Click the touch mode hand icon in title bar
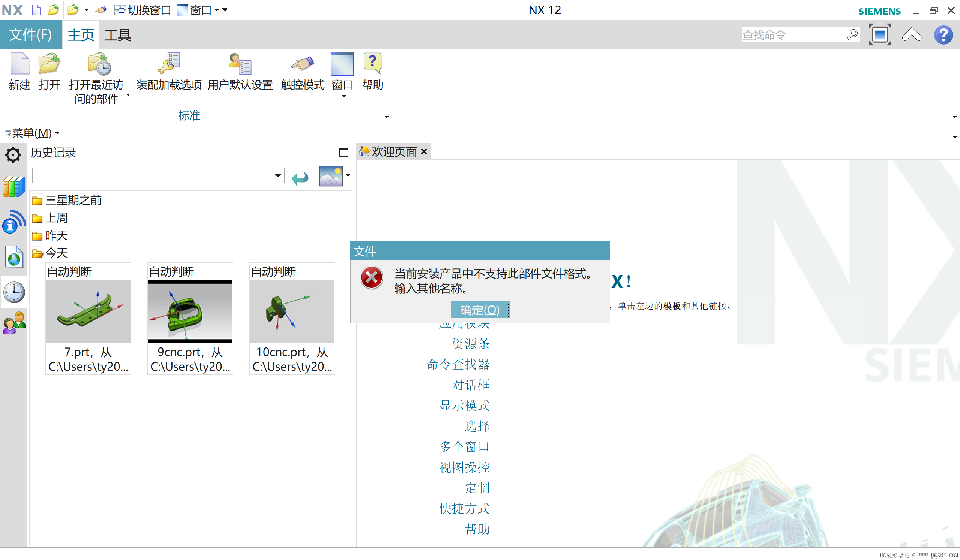 pos(100,10)
